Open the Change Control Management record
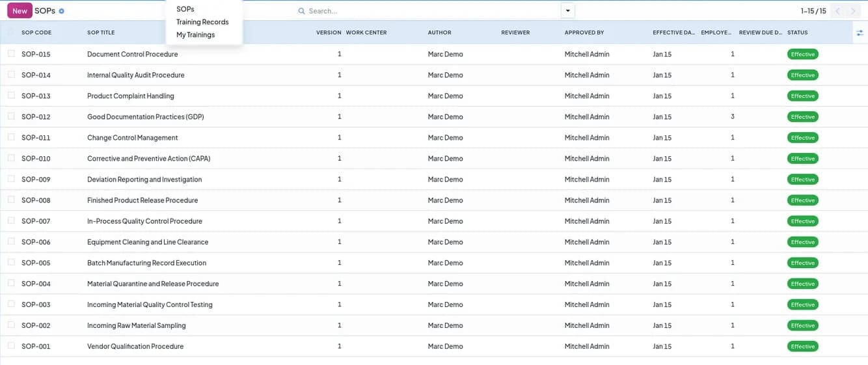 point(133,137)
